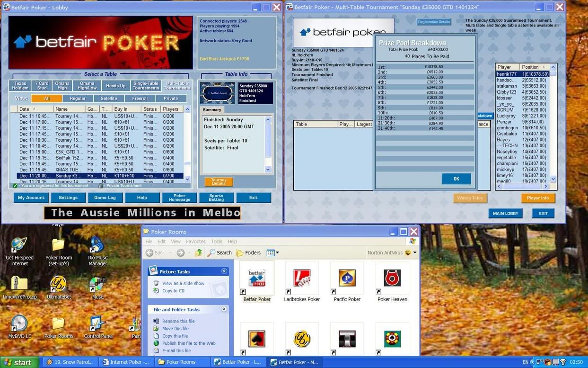Toggle Folders pane in explorer toolbar
This screenshot has width=588, height=368.
click(x=248, y=252)
